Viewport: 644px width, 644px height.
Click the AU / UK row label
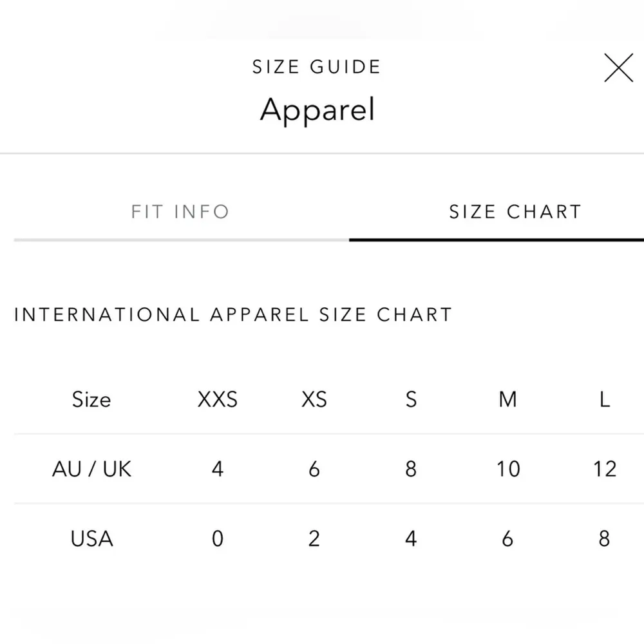point(91,469)
